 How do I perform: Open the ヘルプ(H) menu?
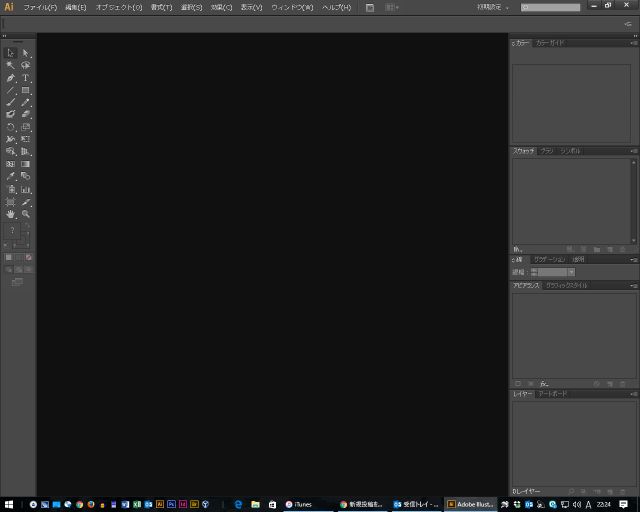tap(336, 7)
